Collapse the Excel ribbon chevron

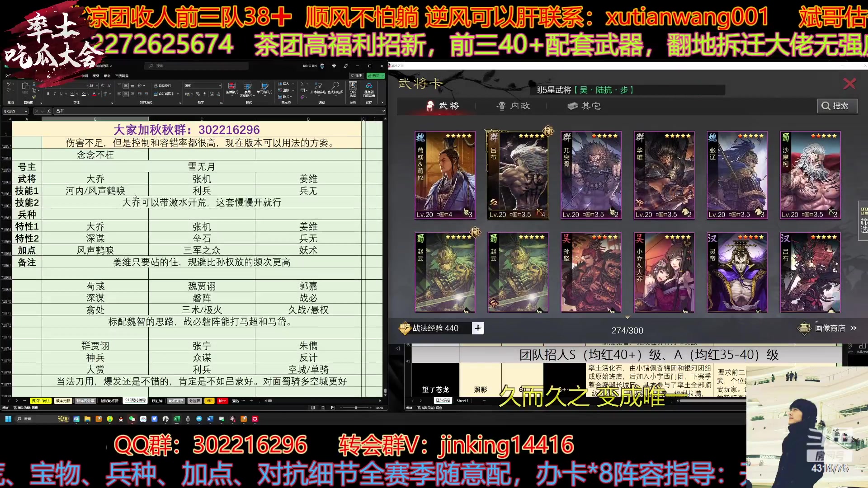pyautogui.click(x=382, y=102)
